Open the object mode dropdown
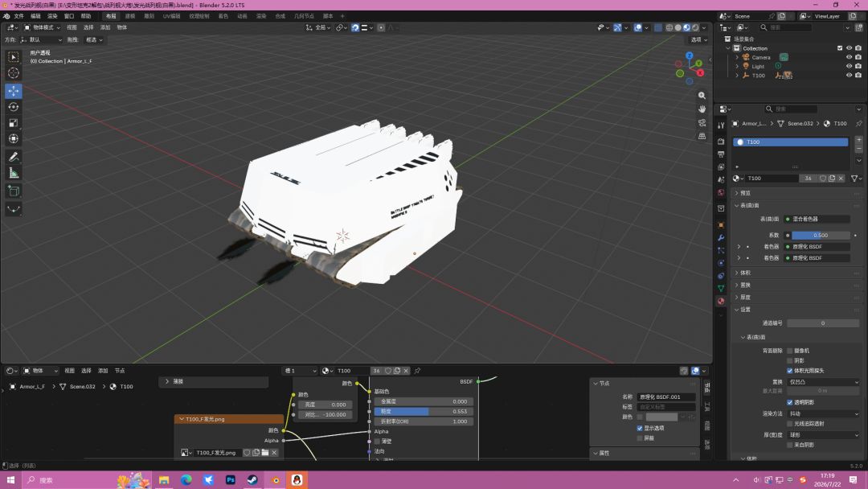 tap(42, 27)
